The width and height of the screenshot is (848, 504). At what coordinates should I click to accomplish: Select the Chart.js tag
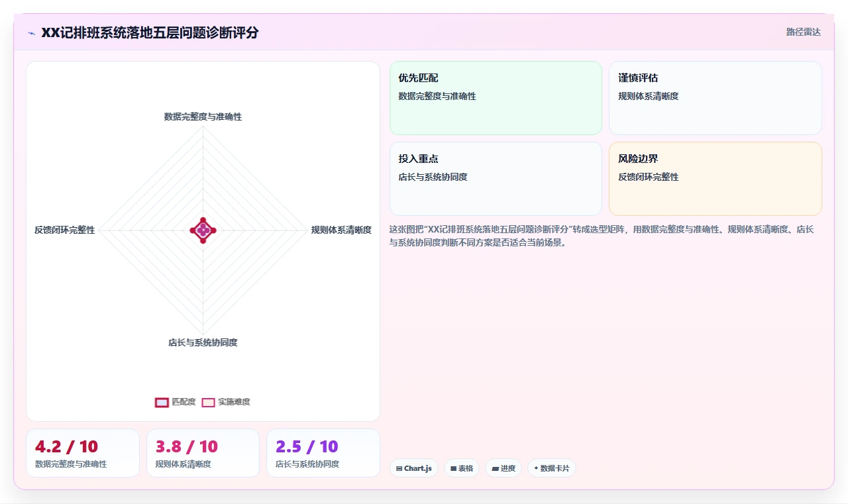click(413, 468)
